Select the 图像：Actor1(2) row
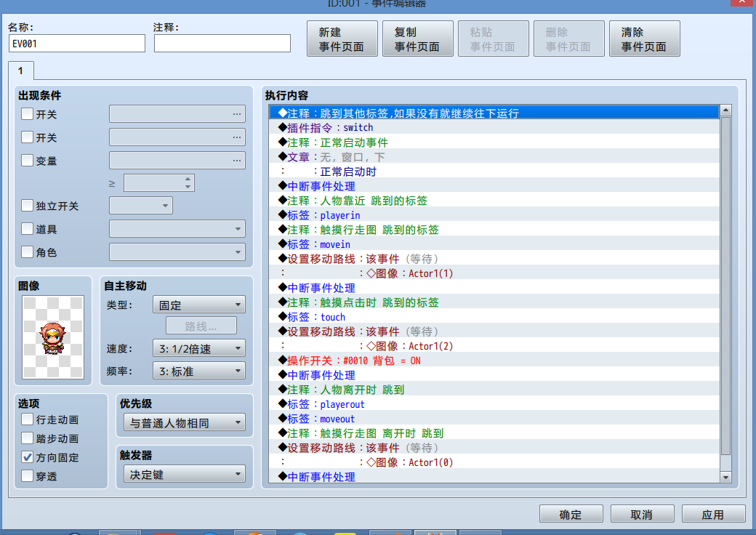The width and height of the screenshot is (756, 535). pos(494,345)
